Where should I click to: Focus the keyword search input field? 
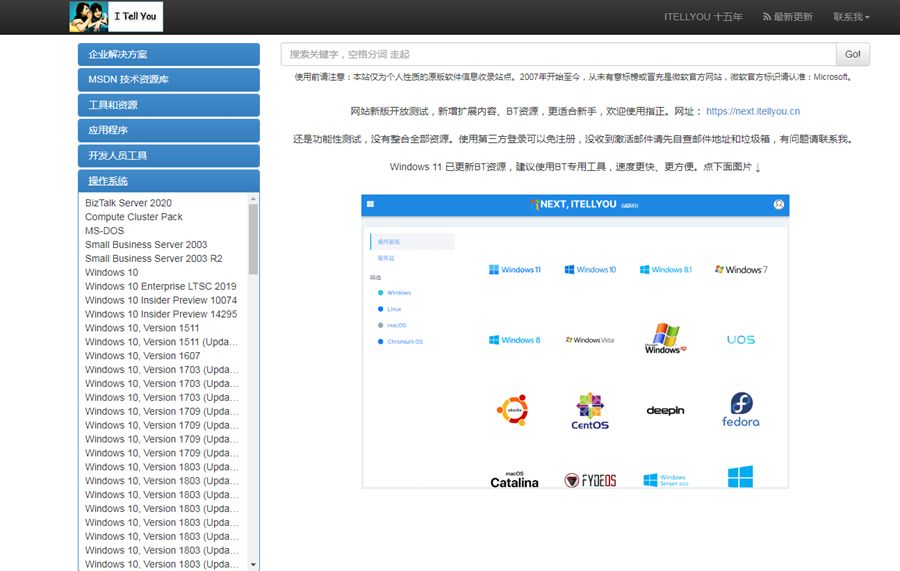point(558,55)
